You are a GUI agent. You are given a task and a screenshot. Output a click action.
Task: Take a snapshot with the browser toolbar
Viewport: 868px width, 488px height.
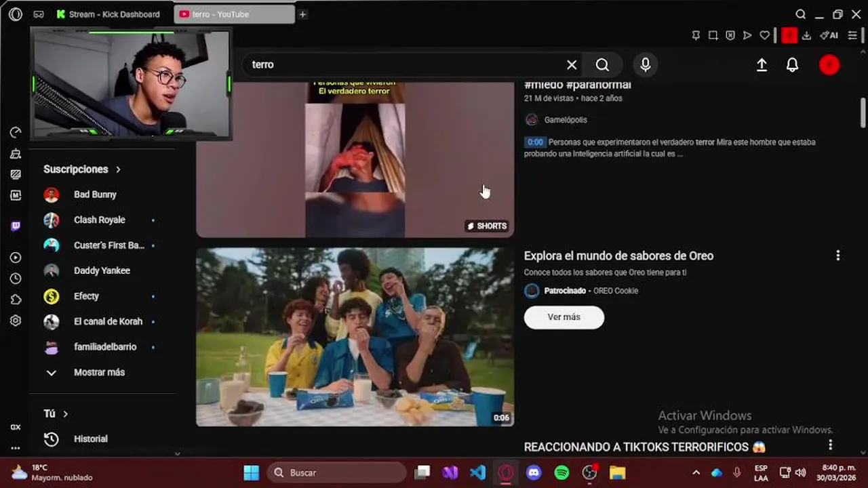tap(713, 35)
